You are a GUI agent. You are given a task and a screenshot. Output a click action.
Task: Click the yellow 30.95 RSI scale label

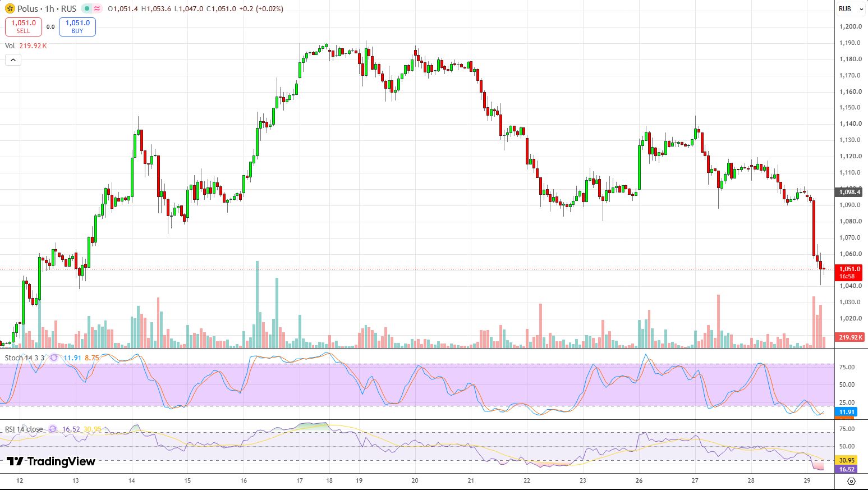[x=847, y=460]
